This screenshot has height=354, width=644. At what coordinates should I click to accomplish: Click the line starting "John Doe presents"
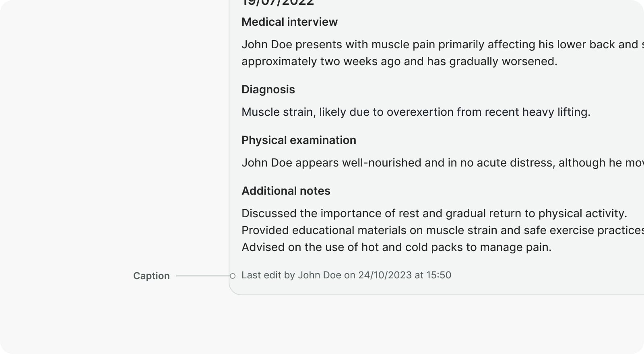coord(439,45)
